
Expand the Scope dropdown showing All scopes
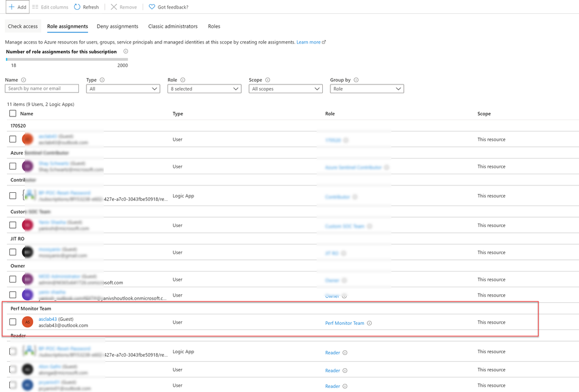pos(285,89)
